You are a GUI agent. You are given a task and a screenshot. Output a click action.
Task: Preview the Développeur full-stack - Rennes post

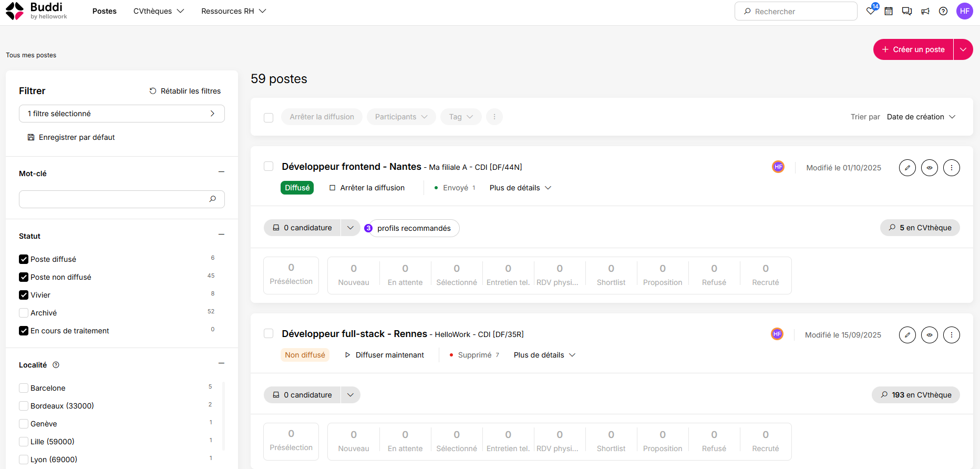tap(930, 335)
